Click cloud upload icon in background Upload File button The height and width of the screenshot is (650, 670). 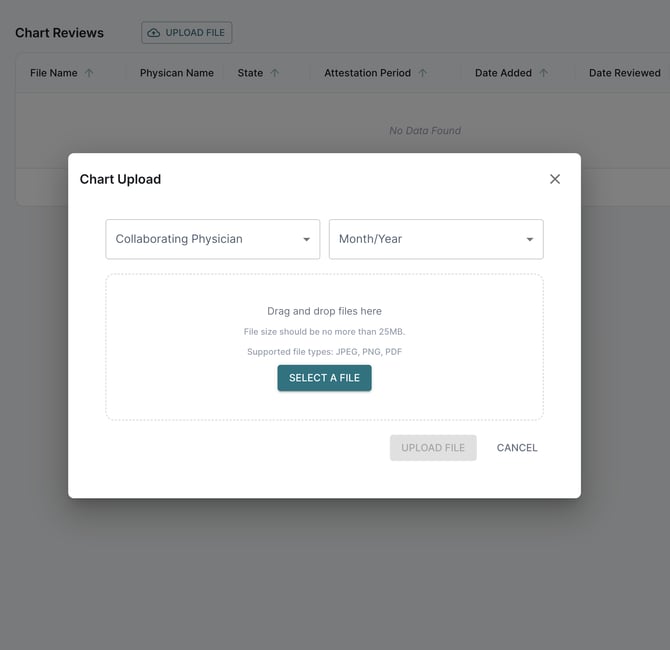coord(153,33)
